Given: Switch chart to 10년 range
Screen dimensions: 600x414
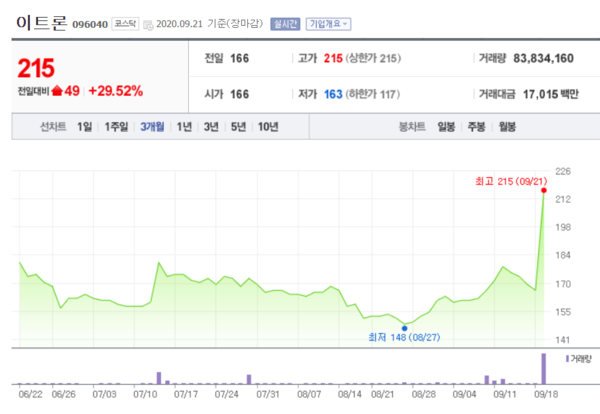Looking at the screenshot, I should pos(268,127).
